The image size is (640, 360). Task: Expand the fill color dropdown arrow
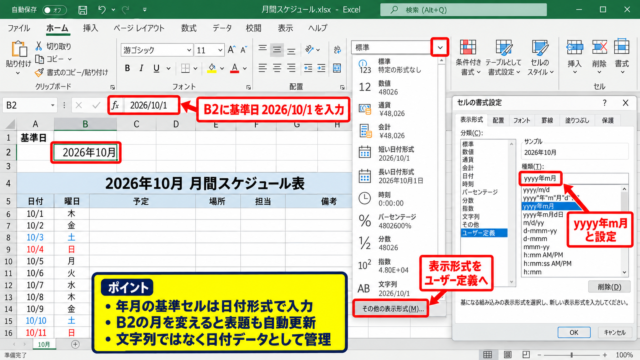click(x=222, y=68)
